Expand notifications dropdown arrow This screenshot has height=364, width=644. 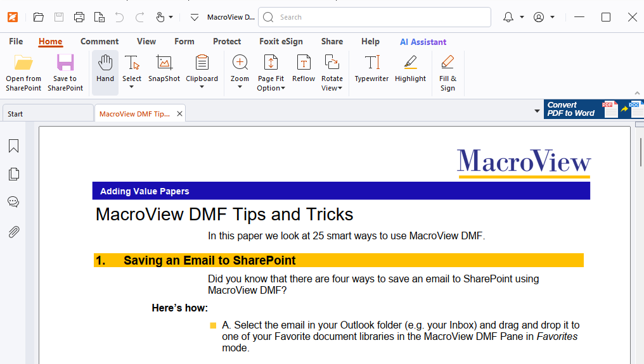pyautogui.click(x=522, y=17)
